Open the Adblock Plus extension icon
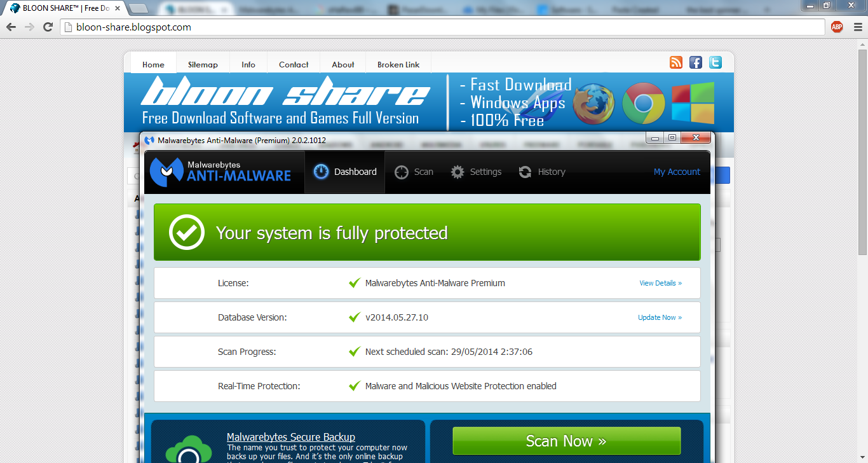The image size is (868, 463). pyautogui.click(x=837, y=27)
